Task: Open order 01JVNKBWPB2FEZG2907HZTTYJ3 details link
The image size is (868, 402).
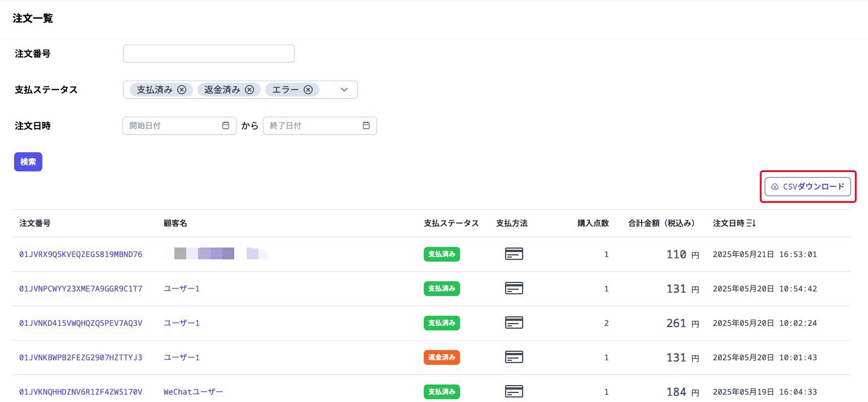Action: (81, 357)
